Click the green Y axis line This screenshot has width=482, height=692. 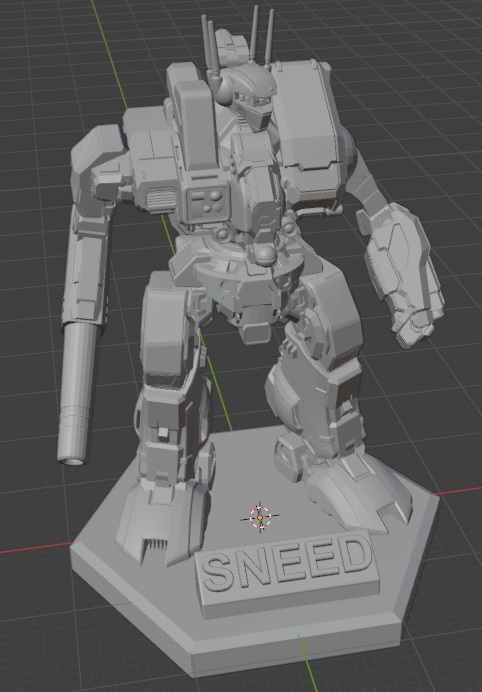(110, 55)
